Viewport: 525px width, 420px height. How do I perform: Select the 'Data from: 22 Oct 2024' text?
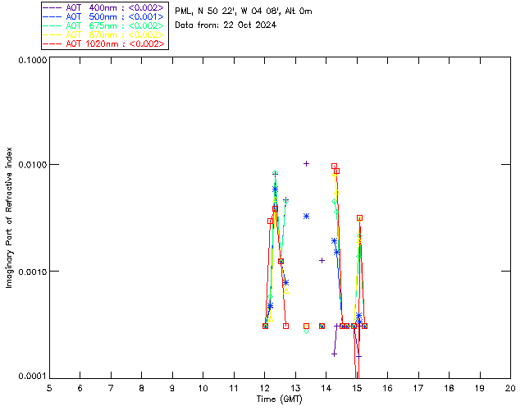tap(226, 25)
